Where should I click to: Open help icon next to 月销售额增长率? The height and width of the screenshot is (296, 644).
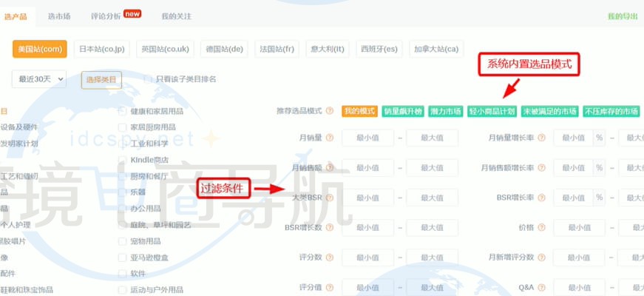pyautogui.click(x=541, y=168)
